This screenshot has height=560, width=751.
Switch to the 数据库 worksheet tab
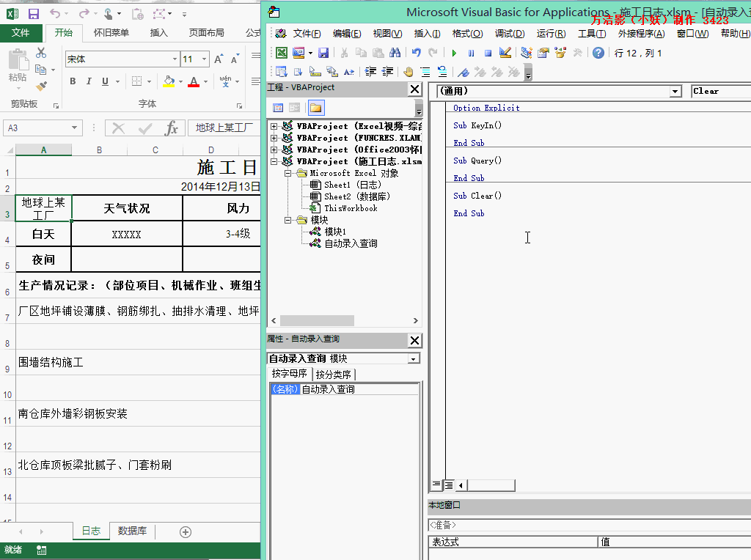click(x=132, y=531)
